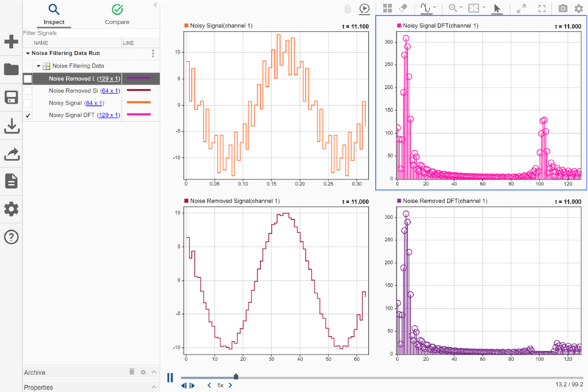This screenshot has width=588, height=392.
Task: Open the help question mark icon
Action: point(11,237)
